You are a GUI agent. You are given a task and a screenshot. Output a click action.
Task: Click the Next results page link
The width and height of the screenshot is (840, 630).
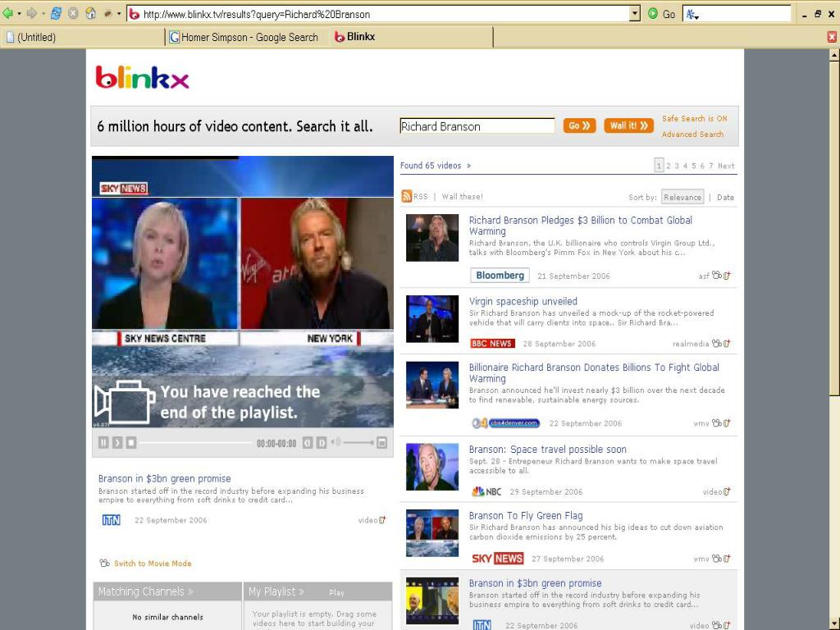point(726,166)
